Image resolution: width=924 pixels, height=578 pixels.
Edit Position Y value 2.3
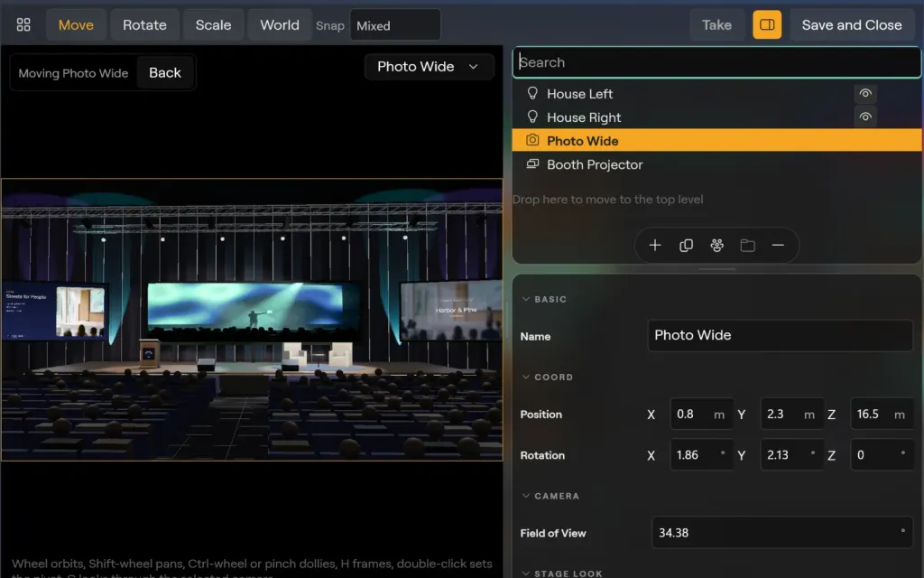(792, 414)
